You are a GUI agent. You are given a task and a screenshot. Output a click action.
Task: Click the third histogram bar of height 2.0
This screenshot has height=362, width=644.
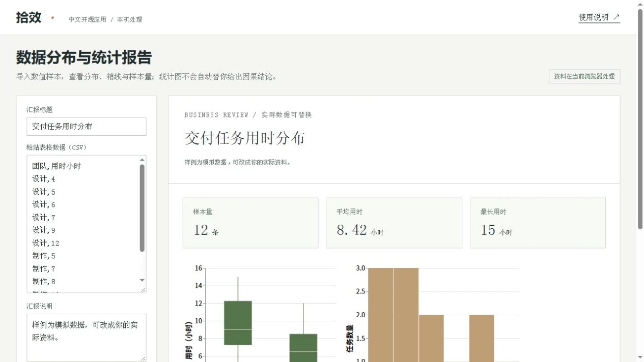(x=431, y=338)
